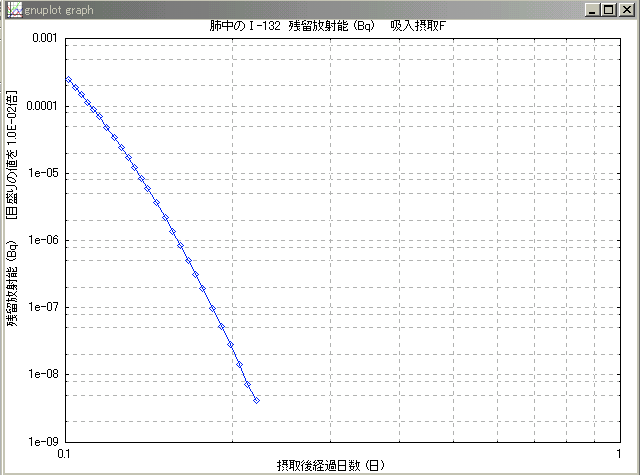The width and height of the screenshot is (640, 475).
Task: Click the 1 x-axis tick label
Action: pyautogui.click(x=594, y=453)
